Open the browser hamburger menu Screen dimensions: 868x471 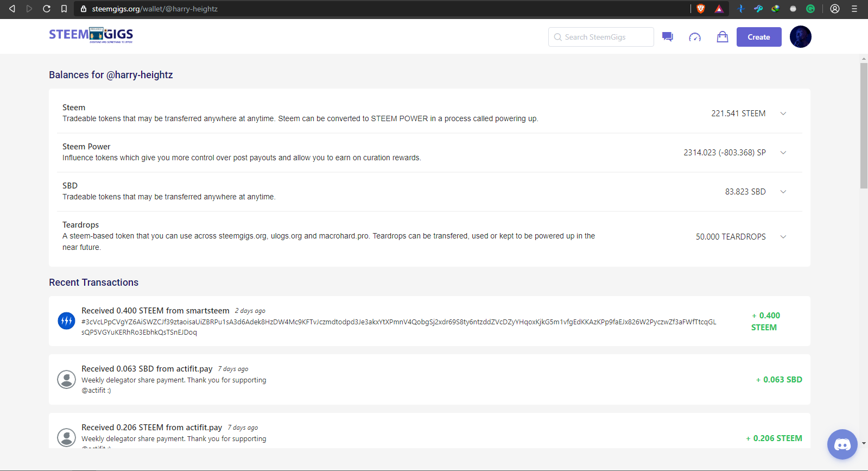[854, 9]
